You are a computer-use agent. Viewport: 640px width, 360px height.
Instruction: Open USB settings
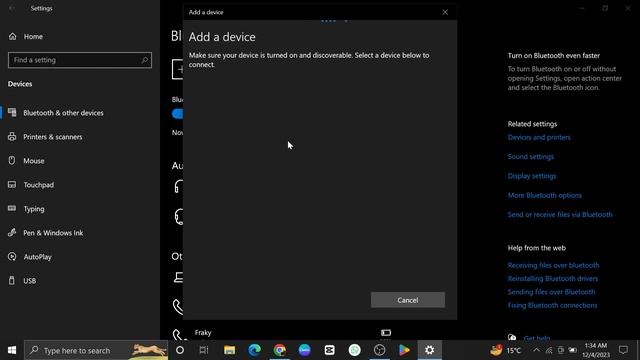tap(29, 281)
